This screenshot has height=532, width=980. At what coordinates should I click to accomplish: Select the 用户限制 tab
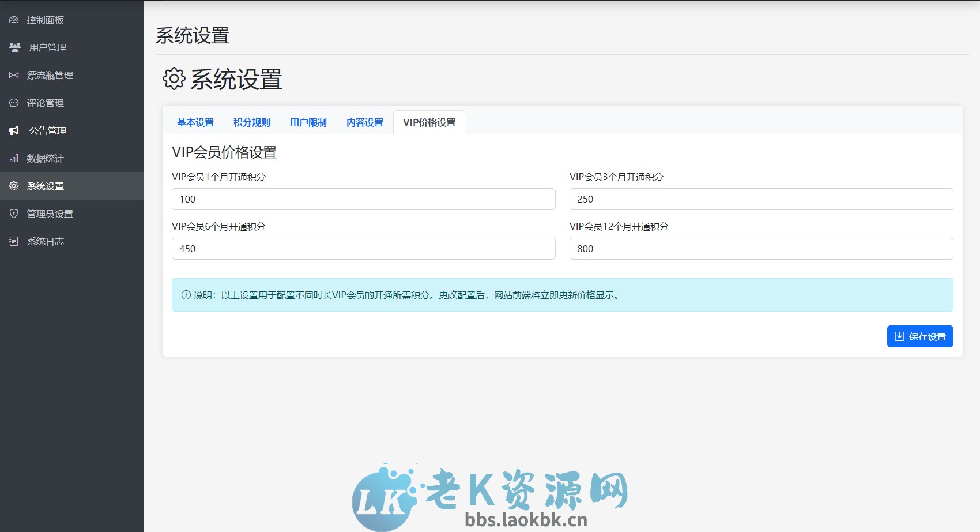pos(308,122)
